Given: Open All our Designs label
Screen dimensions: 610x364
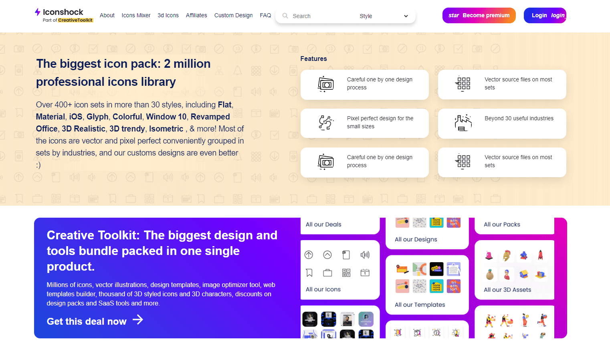Looking at the screenshot, I should pyautogui.click(x=416, y=239).
